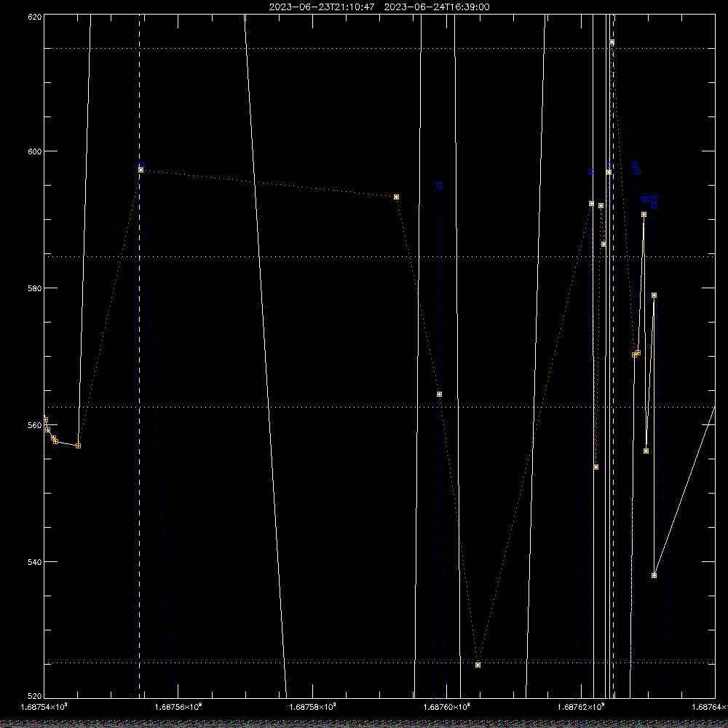This screenshot has width=728, height=728.
Task: Click the x-axis label 1.68760×10⁹
Action: coord(447,707)
